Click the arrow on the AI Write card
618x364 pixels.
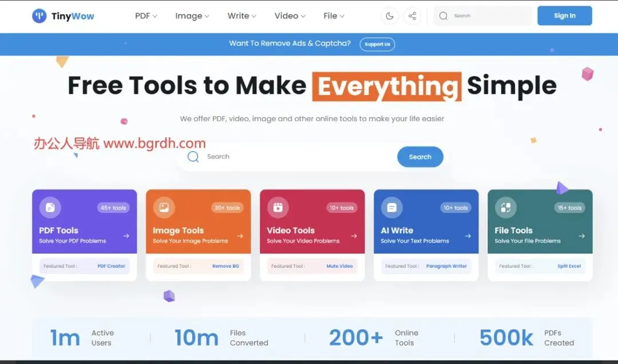click(468, 236)
